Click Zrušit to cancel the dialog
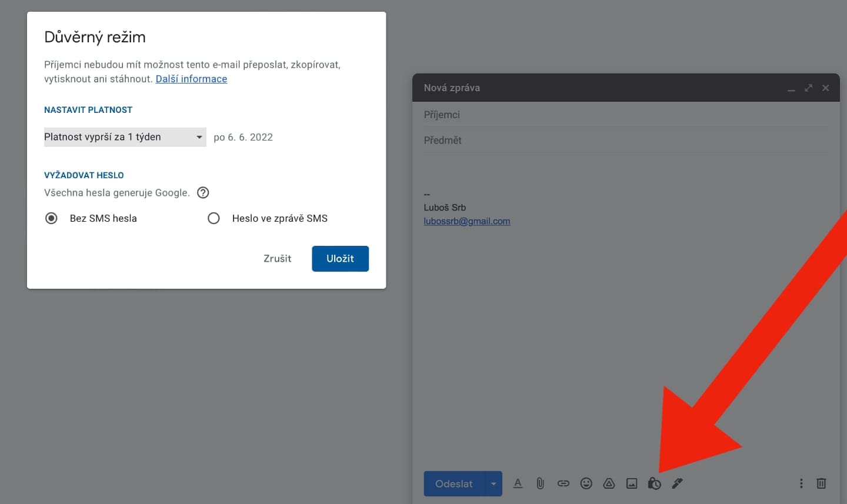 (277, 259)
